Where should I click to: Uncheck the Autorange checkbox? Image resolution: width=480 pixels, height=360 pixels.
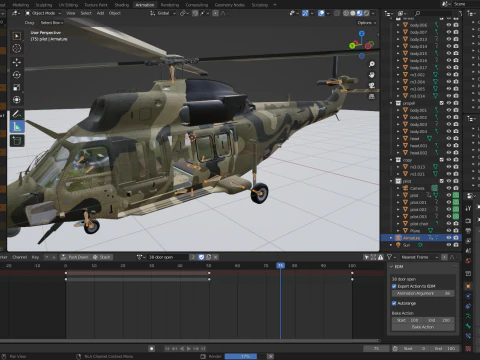[x=394, y=303]
